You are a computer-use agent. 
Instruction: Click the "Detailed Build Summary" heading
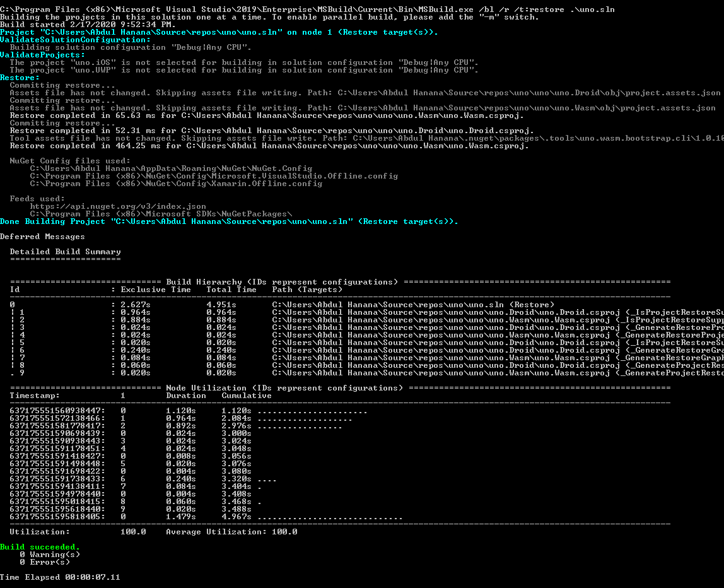69,251
